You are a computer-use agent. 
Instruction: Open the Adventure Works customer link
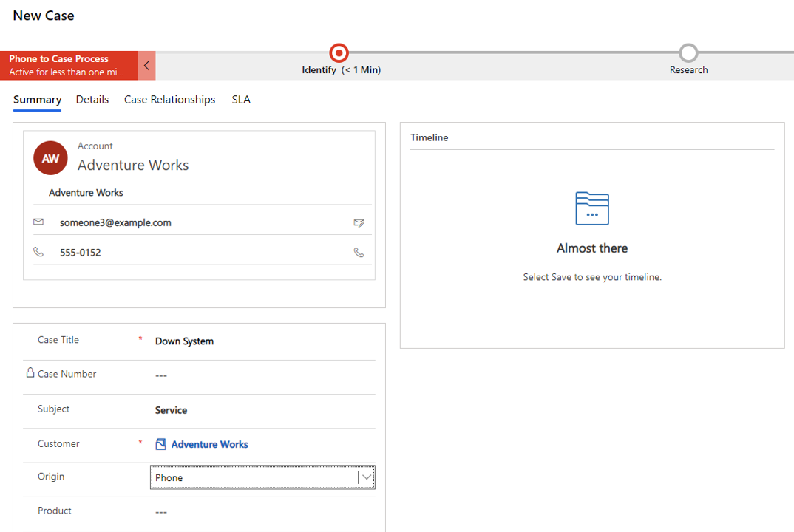210,444
